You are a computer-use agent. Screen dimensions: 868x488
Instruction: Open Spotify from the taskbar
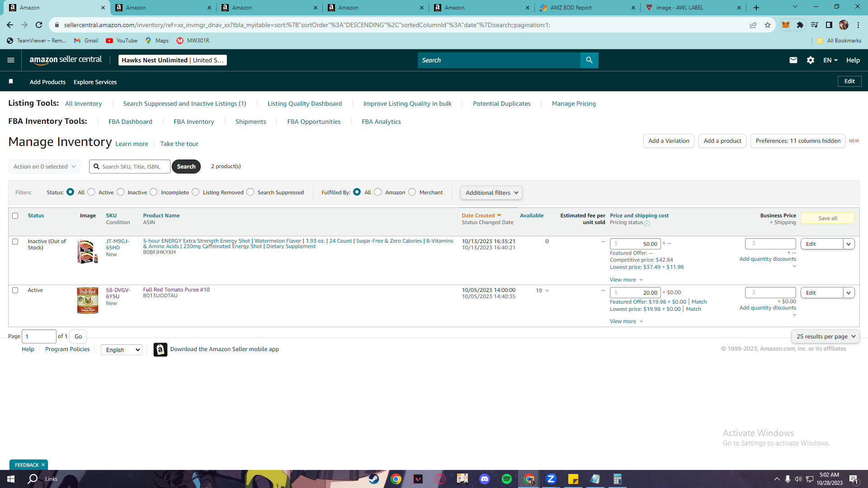point(507,479)
